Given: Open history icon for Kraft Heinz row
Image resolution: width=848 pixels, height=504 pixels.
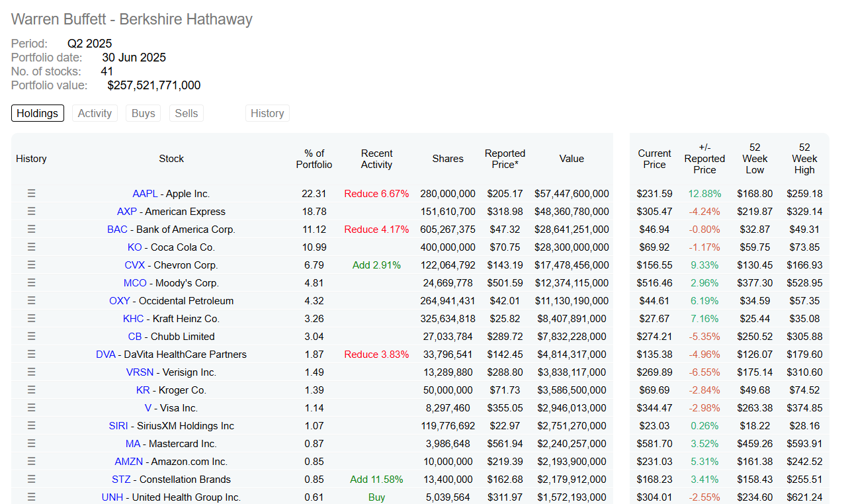Looking at the screenshot, I should (31, 319).
